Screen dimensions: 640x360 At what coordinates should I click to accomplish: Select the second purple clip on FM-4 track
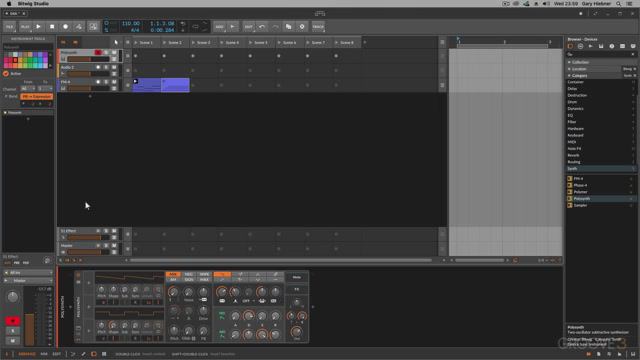(x=176, y=85)
